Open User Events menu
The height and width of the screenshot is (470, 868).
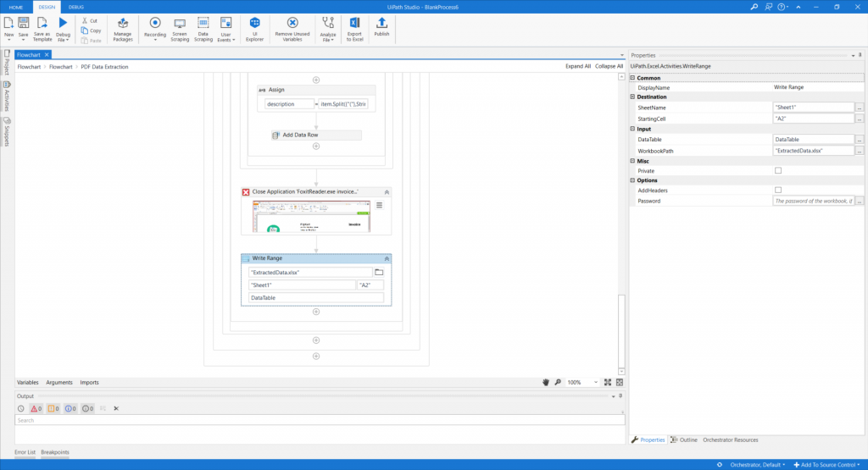pyautogui.click(x=225, y=30)
